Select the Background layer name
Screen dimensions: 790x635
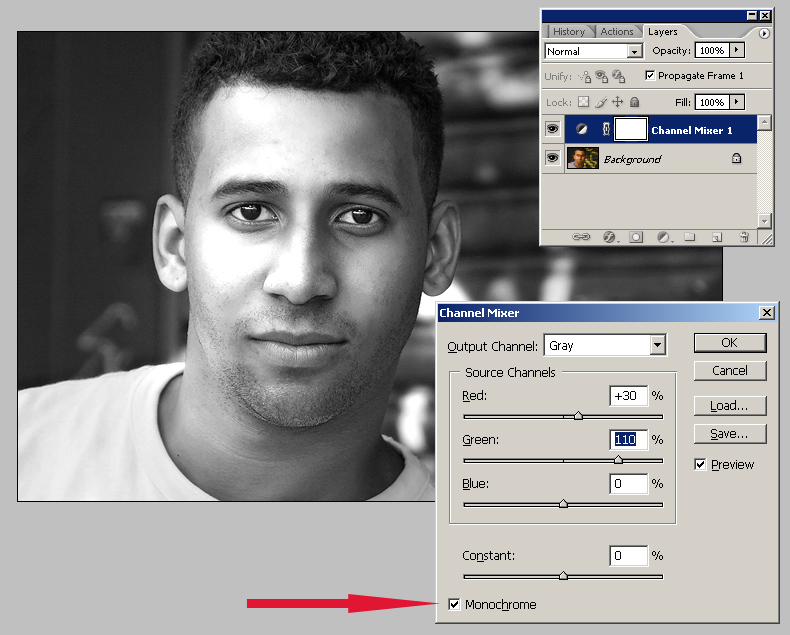click(632, 159)
